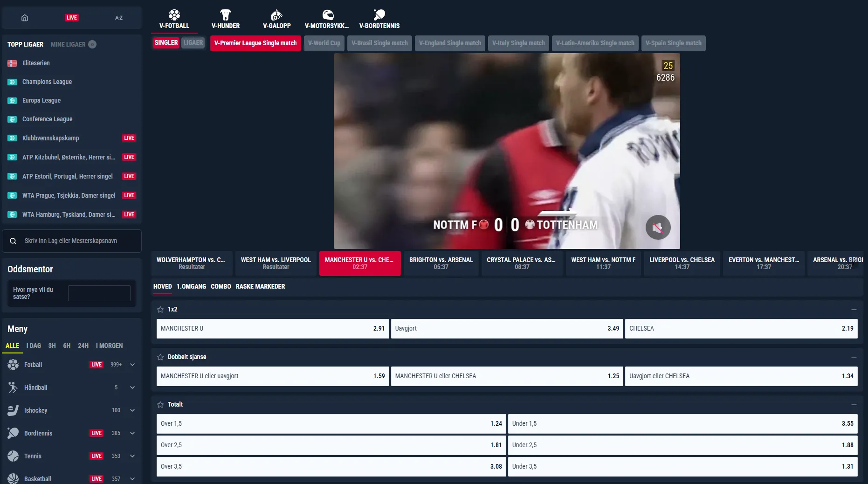Image resolution: width=868 pixels, height=484 pixels.
Task: Click the Champions League globe icon
Action: click(x=12, y=82)
